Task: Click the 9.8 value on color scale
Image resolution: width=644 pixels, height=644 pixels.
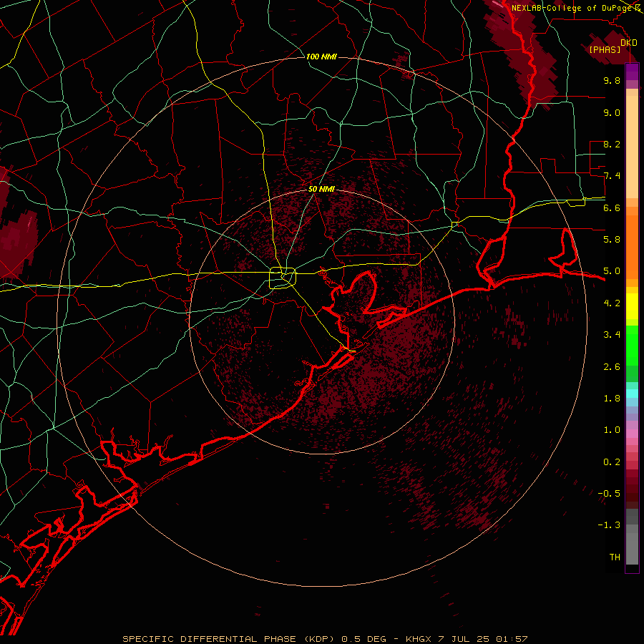Action: (x=612, y=80)
